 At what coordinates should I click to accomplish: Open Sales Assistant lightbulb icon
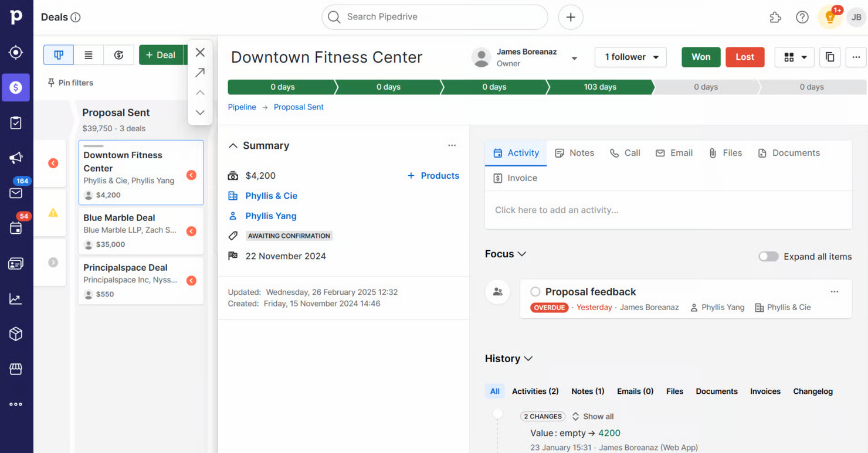coord(830,17)
